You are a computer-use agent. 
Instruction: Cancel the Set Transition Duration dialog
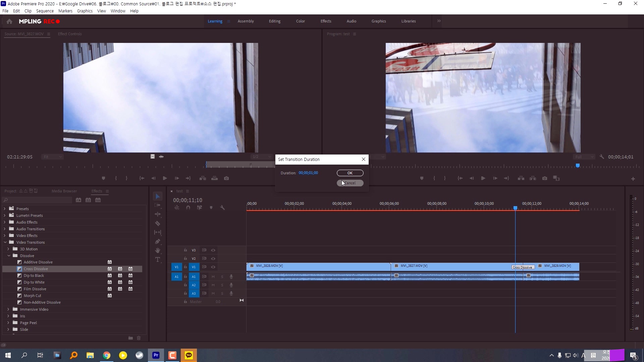tap(350, 183)
